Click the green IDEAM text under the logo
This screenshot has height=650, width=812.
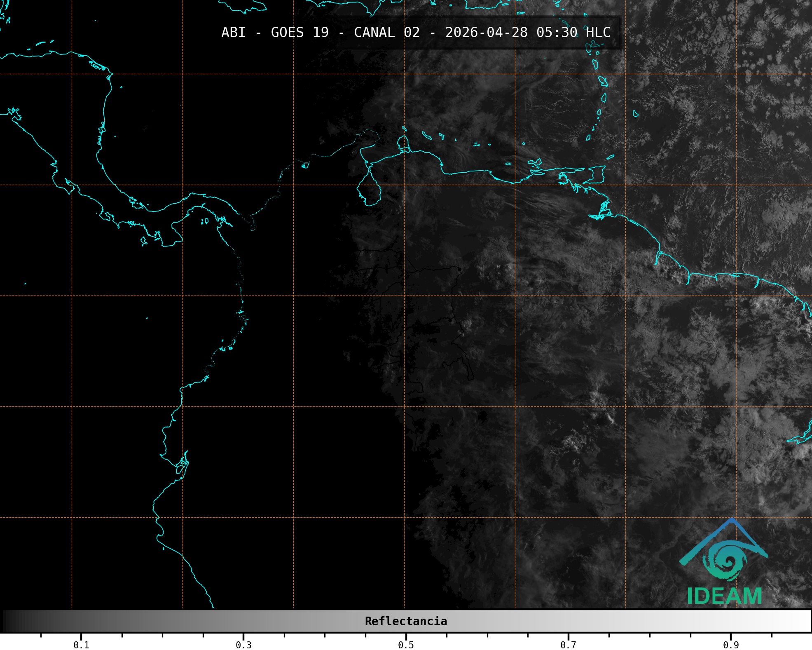click(x=724, y=596)
